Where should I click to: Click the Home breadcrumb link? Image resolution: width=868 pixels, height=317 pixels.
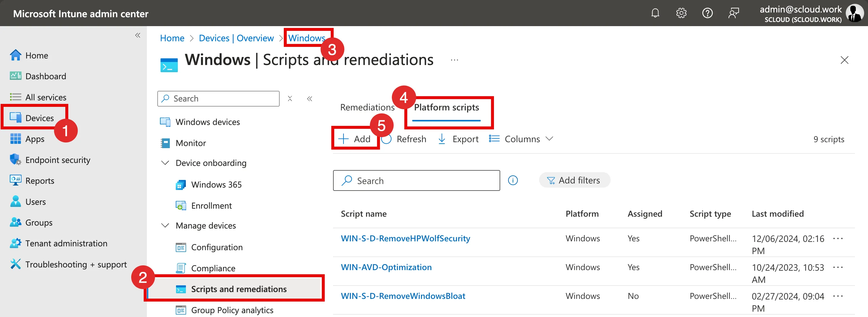point(172,38)
